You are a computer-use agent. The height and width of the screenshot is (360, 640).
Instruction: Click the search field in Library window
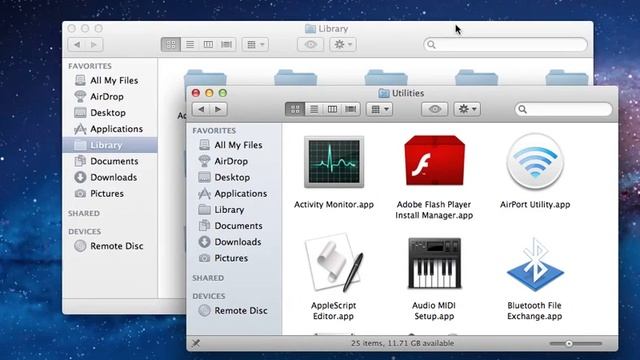click(x=506, y=44)
